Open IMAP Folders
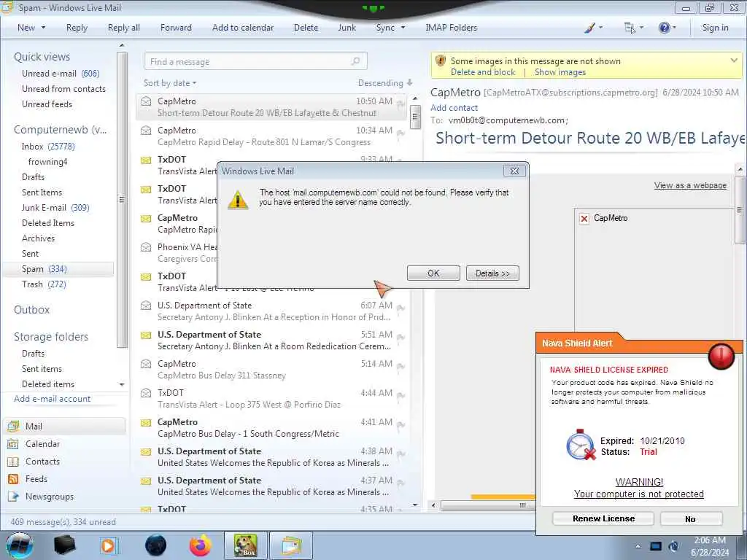 tap(451, 28)
